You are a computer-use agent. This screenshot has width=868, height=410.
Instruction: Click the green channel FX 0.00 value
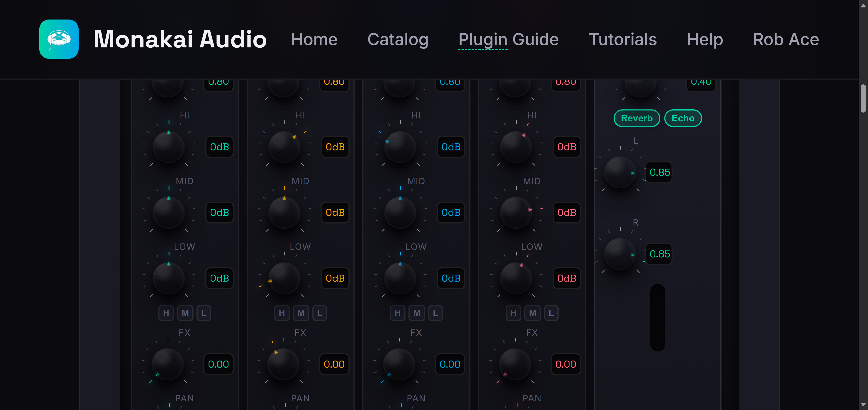218,364
